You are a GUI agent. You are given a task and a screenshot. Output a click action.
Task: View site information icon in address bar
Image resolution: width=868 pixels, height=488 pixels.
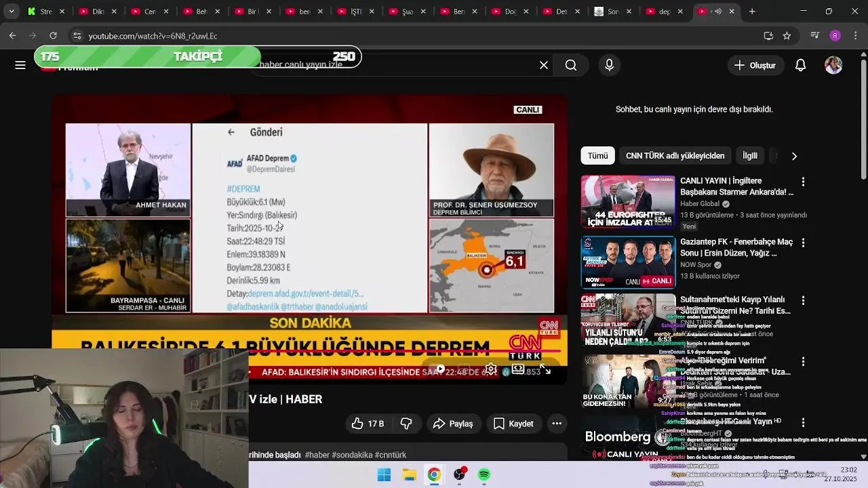77,35
